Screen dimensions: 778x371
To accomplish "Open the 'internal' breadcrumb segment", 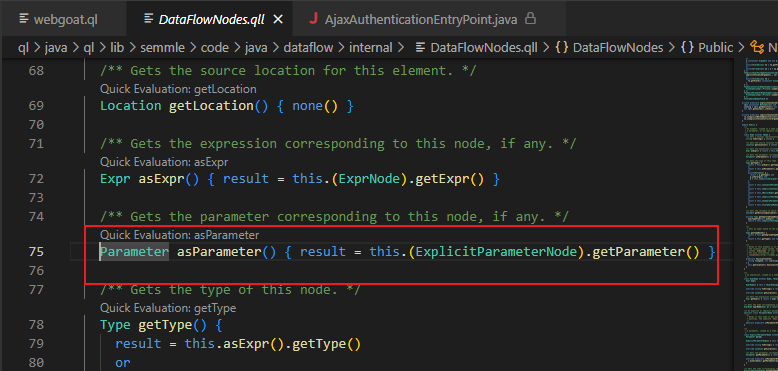I will coord(371,48).
